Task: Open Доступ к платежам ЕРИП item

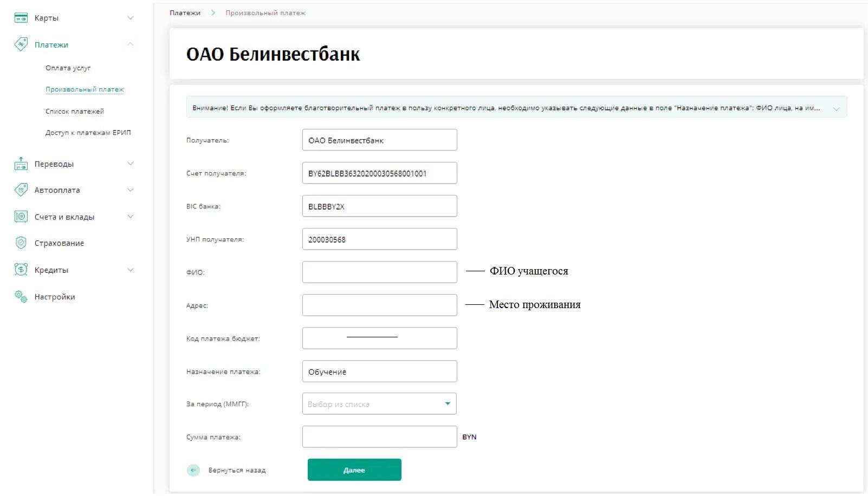Action: [88, 133]
